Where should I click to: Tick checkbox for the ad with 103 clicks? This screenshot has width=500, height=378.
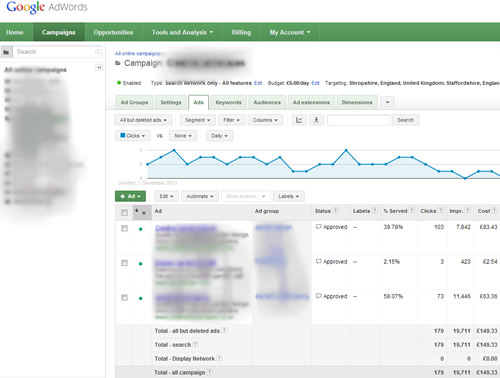[x=124, y=228]
